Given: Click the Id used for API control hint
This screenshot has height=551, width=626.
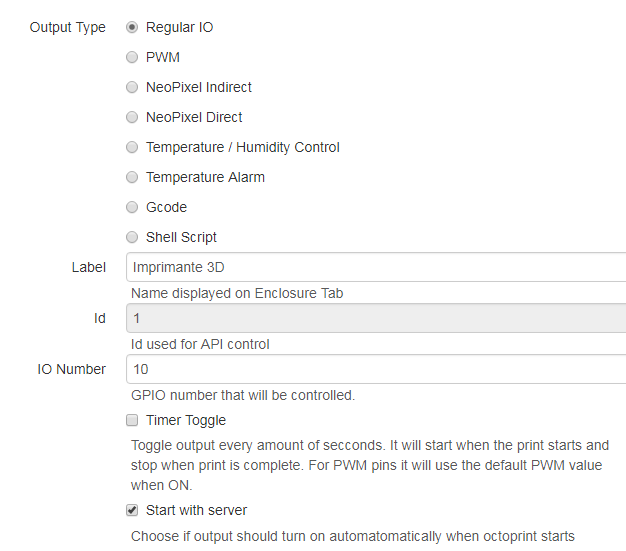Looking at the screenshot, I should coord(214,344).
